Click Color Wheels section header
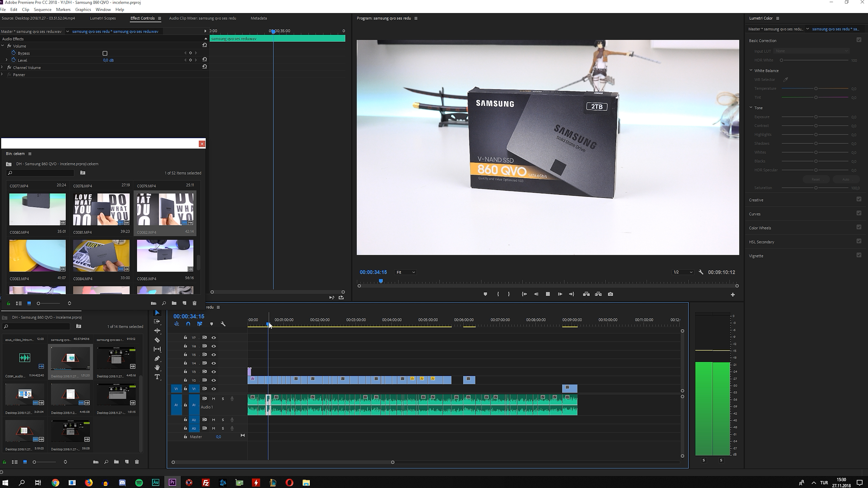This screenshot has width=868, height=488. click(x=760, y=228)
